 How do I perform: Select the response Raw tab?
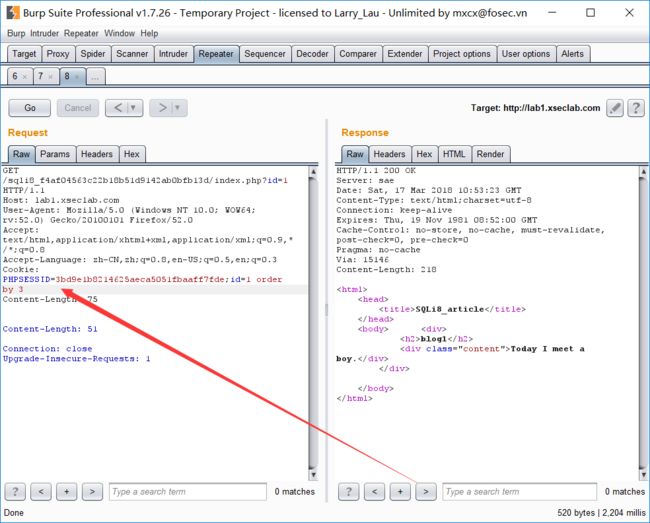coord(355,154)
